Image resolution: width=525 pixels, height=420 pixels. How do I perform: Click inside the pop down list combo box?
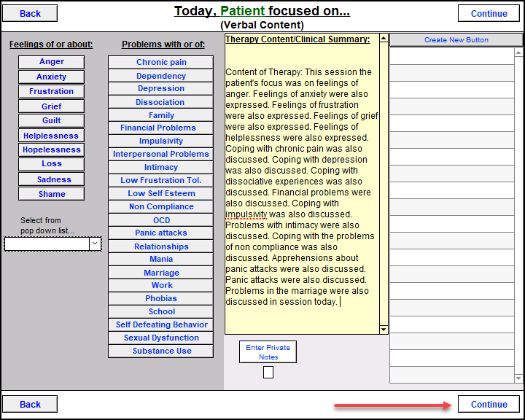pyautogui.click(x=47, y=244)
